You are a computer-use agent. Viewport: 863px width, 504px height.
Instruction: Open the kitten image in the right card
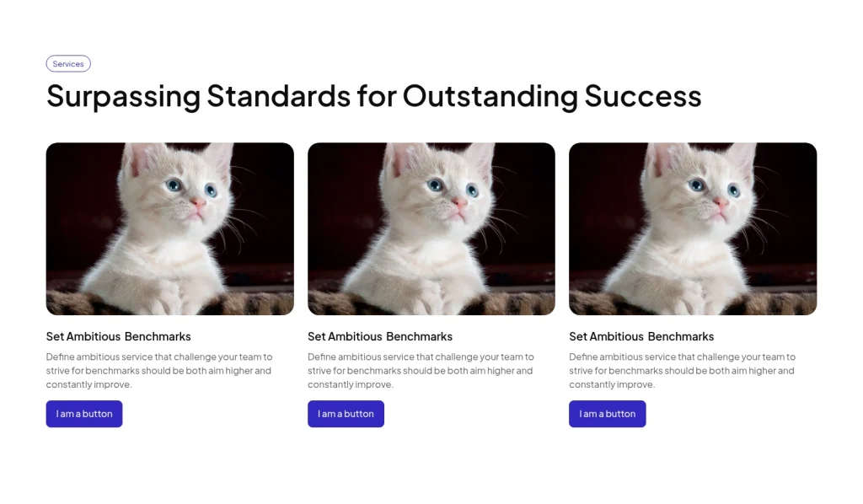click(x=693, y=228)
